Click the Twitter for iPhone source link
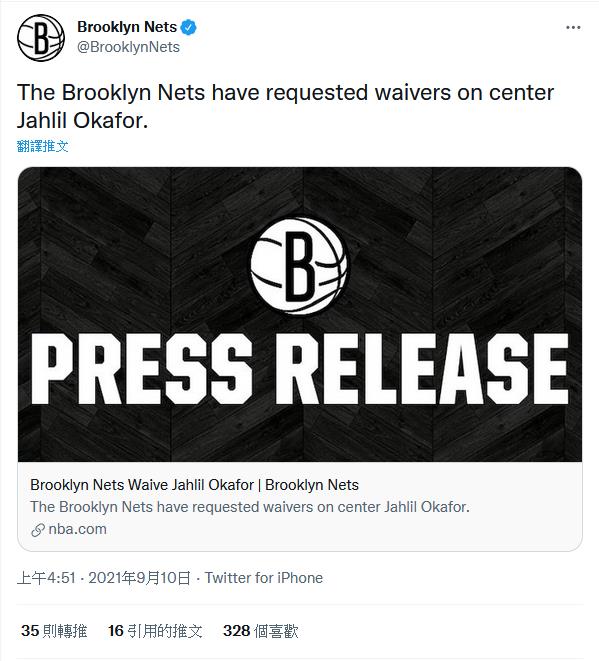 tap(264, 578)
